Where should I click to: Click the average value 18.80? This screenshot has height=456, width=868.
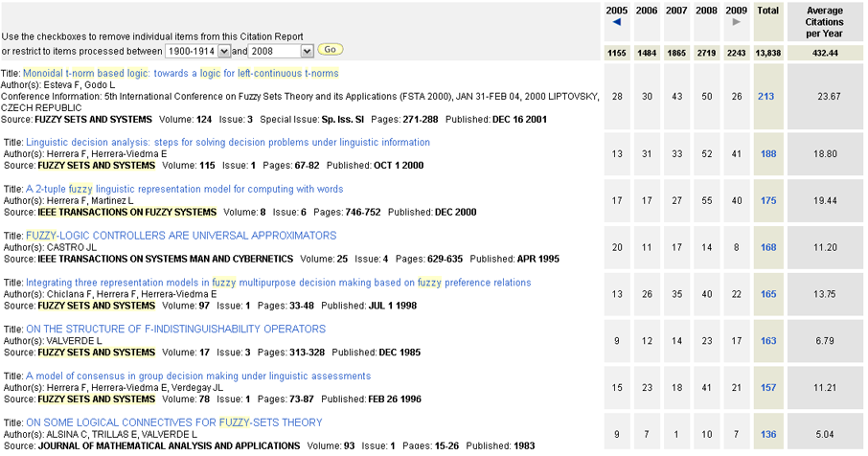[825, 154]
